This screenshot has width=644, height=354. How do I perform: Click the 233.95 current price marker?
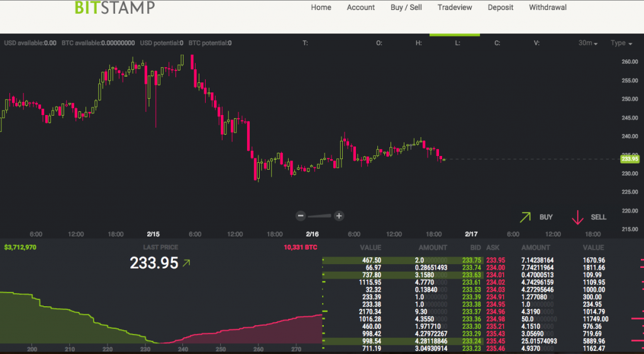630,159
